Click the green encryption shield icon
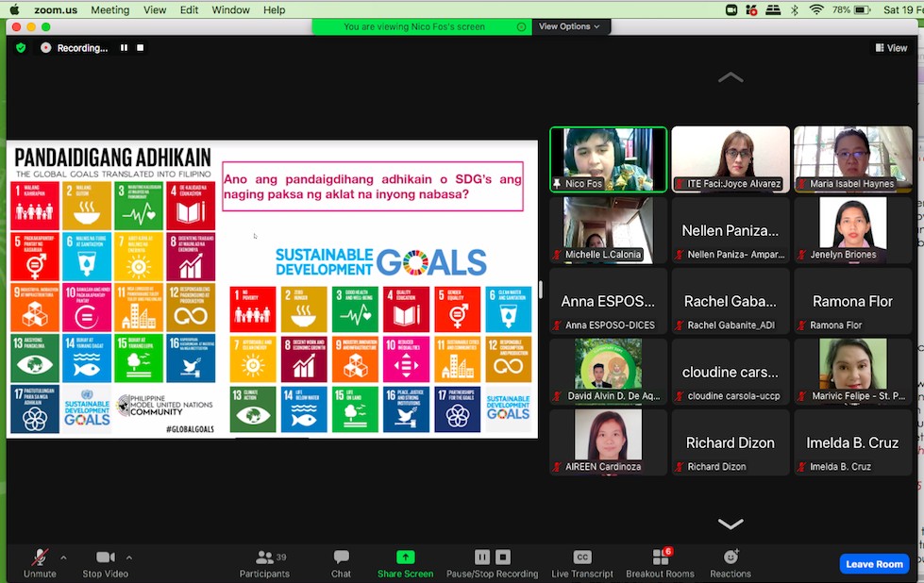 click(21, 48)
